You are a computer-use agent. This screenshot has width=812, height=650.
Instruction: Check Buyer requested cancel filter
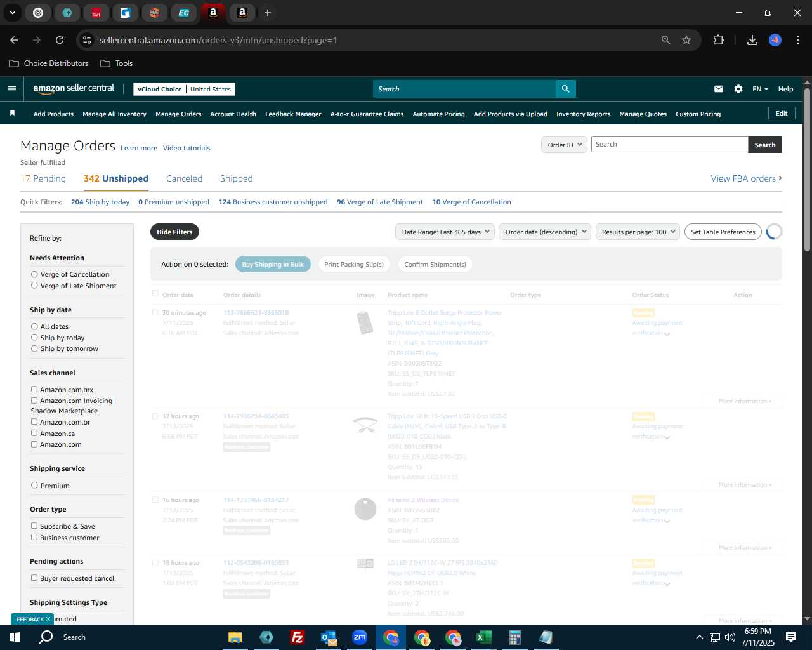(x=34, y=578)
